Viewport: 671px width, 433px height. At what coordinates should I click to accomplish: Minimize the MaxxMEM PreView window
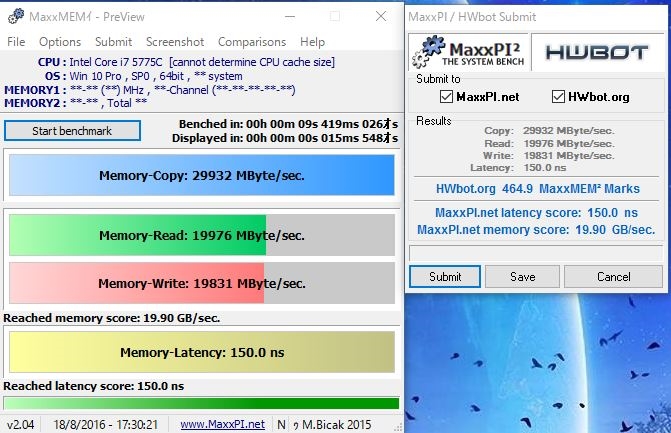(290, 16)
